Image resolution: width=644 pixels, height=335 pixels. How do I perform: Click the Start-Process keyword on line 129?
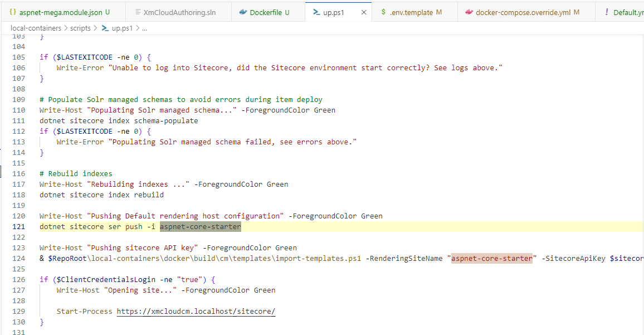click(84, 312)
